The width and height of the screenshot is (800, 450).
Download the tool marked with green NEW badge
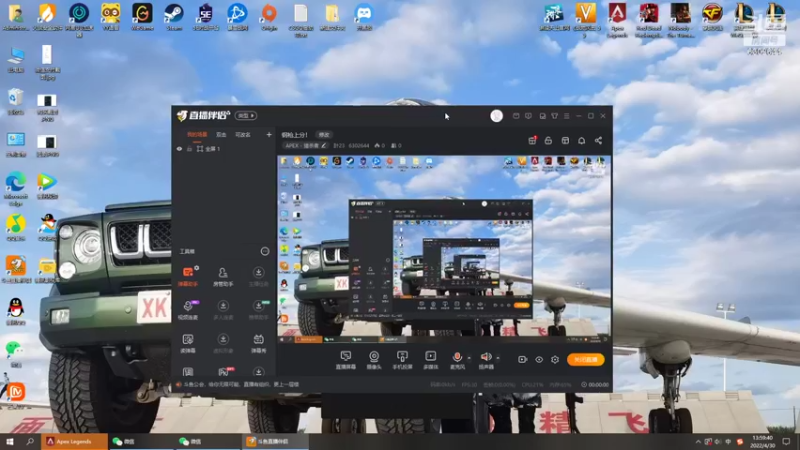(258, 310)
